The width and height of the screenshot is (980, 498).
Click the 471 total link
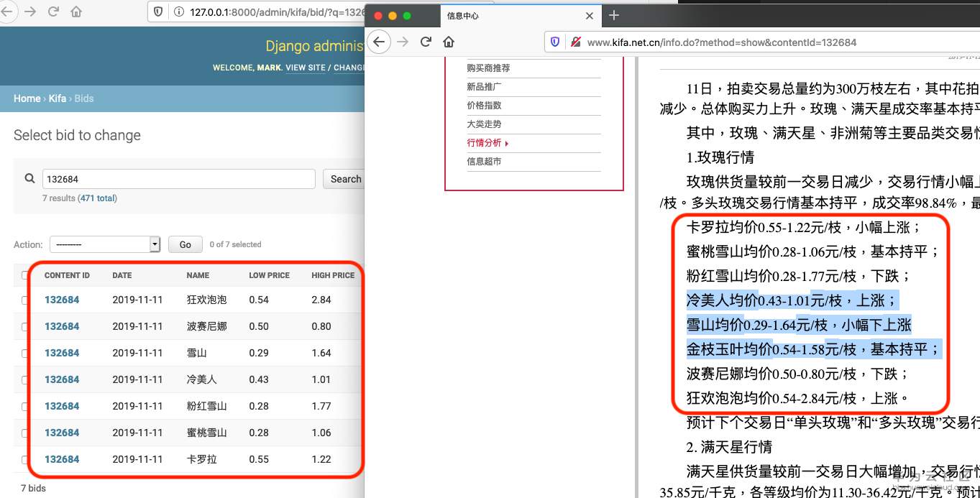[x=97, y=198]
